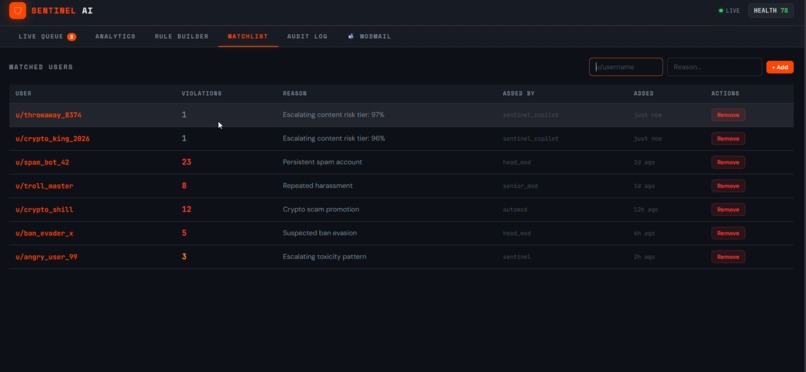This screenshot has width=806, height=372.
Task: Remove u/ban_evader_x from watchlist
Action: coord(728,233)
